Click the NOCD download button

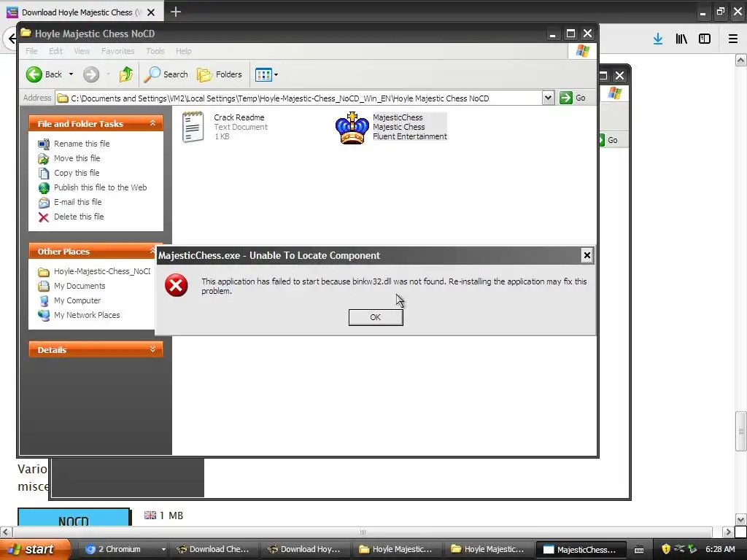tap(74, 518)
